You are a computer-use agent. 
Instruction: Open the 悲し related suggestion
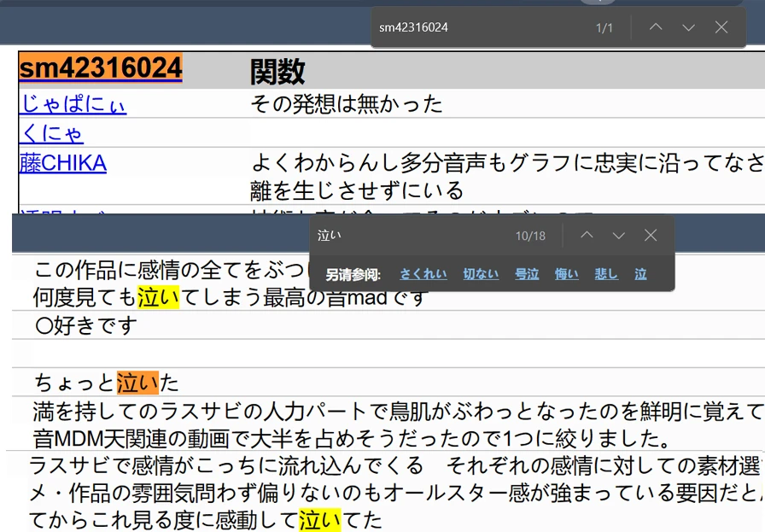point(606,274)
